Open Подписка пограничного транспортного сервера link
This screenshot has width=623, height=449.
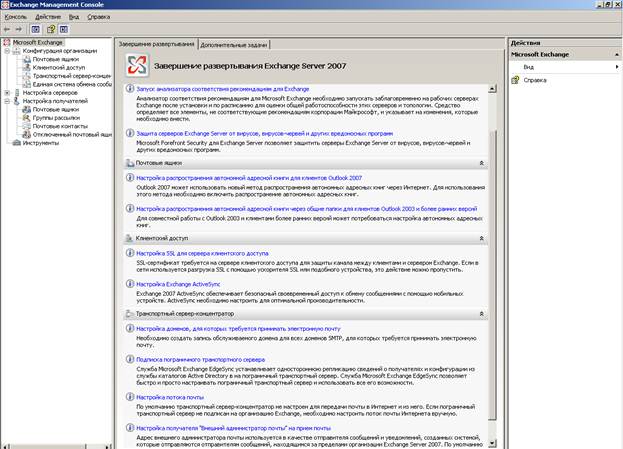click(x=201, y=360)
